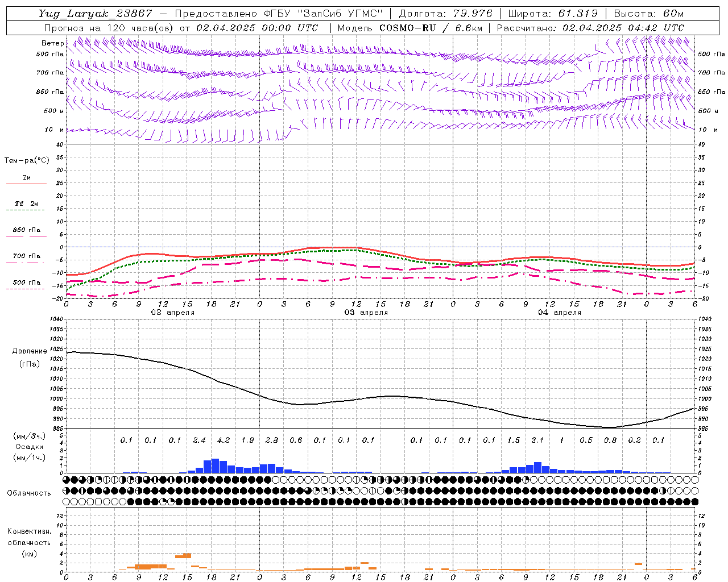Click the '2м' temperature legend entry
This screenshot has width=728, height=582.
pos(27,178)
